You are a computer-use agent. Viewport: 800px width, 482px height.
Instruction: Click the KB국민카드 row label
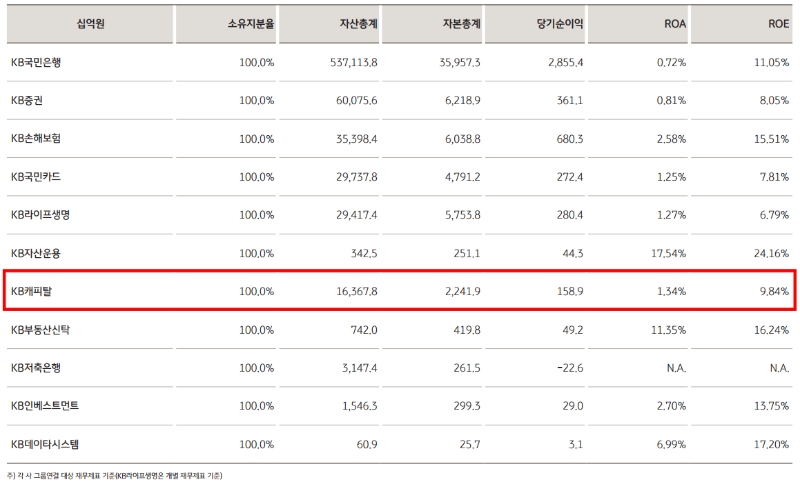point(37,177)
